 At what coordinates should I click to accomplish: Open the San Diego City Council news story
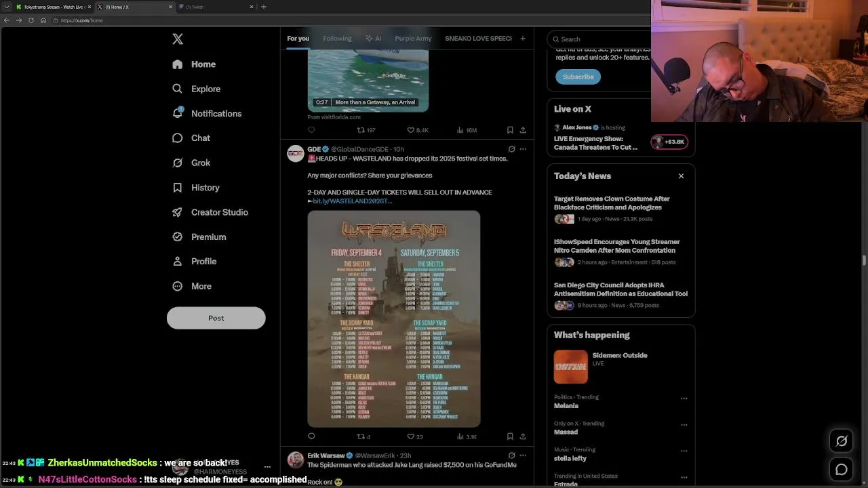coord(620,289)
